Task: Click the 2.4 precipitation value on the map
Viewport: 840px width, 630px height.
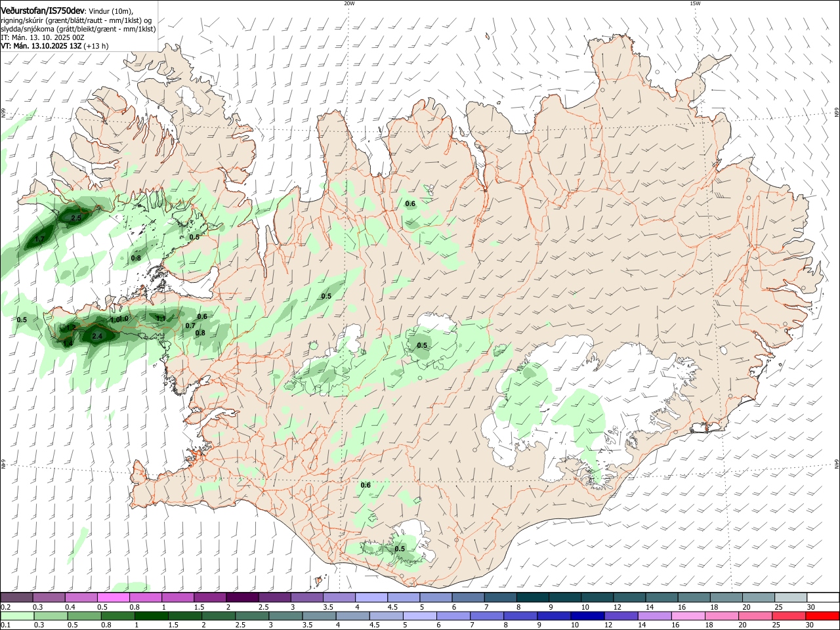Action: coord(97,336)
